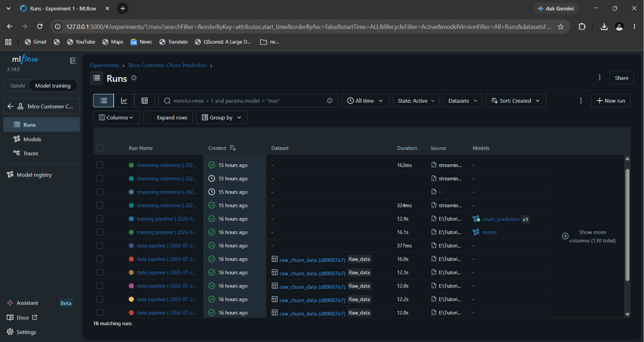644x342 pixels.
Task: Open the Runs info tooltip icon
Action: pyautogui.click(x=134, y=78)
